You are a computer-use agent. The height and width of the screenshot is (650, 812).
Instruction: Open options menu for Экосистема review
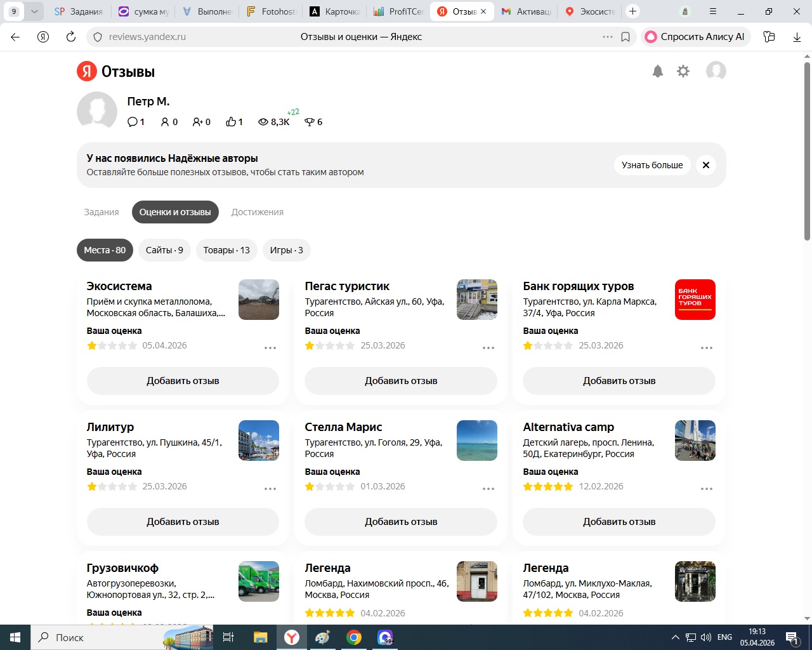pyautogui.click(x=270, y=348)
